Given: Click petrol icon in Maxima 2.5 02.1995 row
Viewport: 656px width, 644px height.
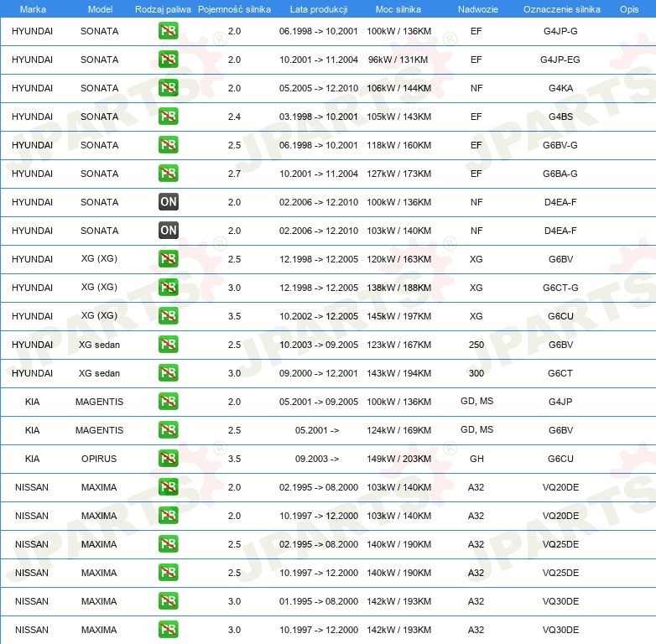Looking at the screenshot, I should click(168, 543).
